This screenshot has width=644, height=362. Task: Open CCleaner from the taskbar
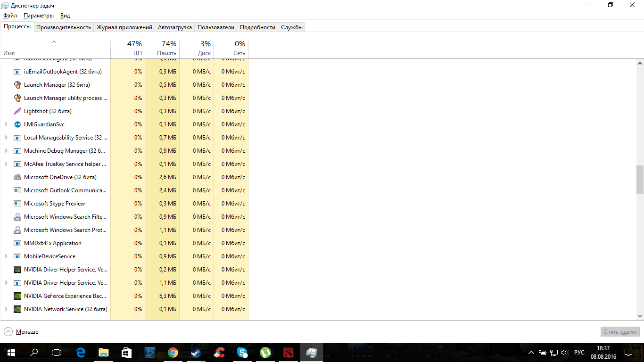tap(219, 352)
